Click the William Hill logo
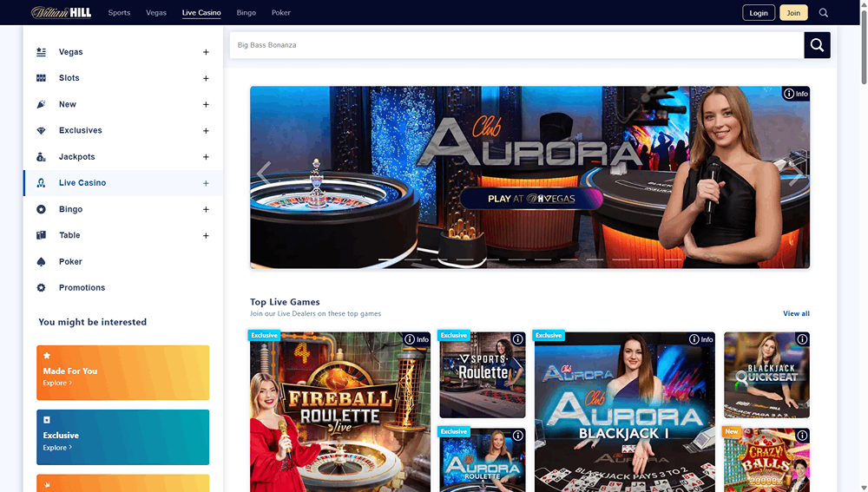This screenshot has width=868, height=492. 61,12
